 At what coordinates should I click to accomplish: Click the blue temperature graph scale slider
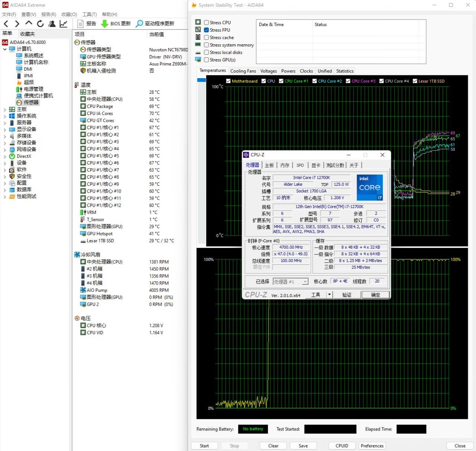point(201,80)
